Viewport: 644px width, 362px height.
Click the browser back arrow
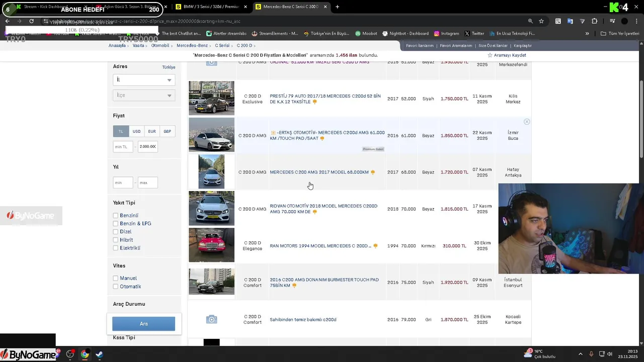point(7,21)
